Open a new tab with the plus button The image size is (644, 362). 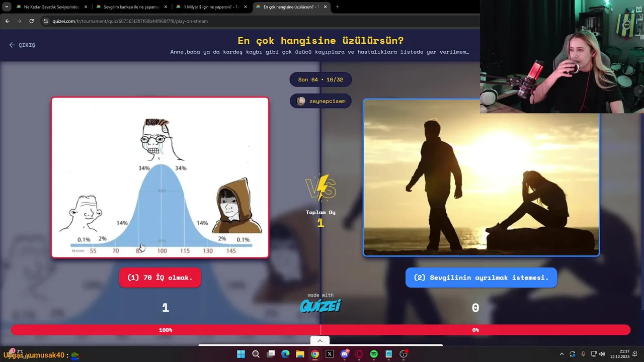337,7
